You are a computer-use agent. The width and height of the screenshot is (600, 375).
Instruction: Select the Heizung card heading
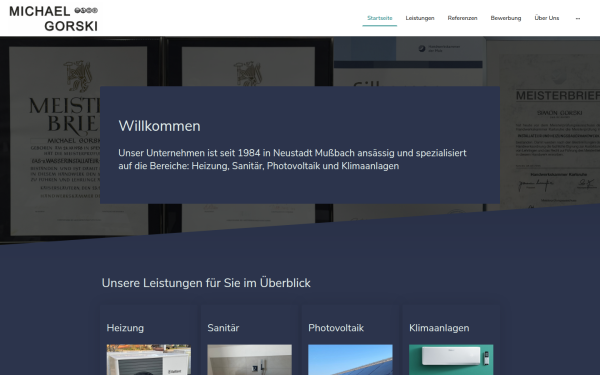pos(125,328)
